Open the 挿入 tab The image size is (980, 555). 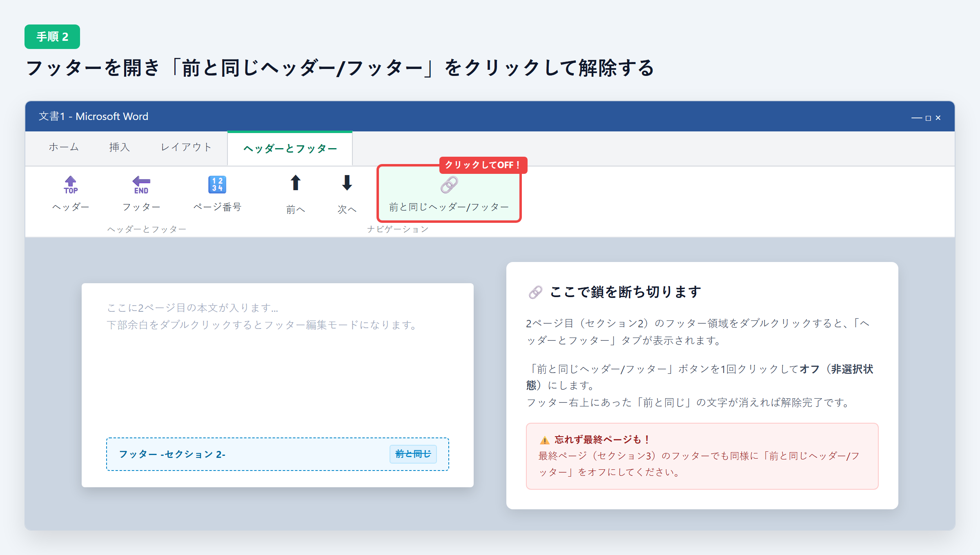tap(120, 147)
